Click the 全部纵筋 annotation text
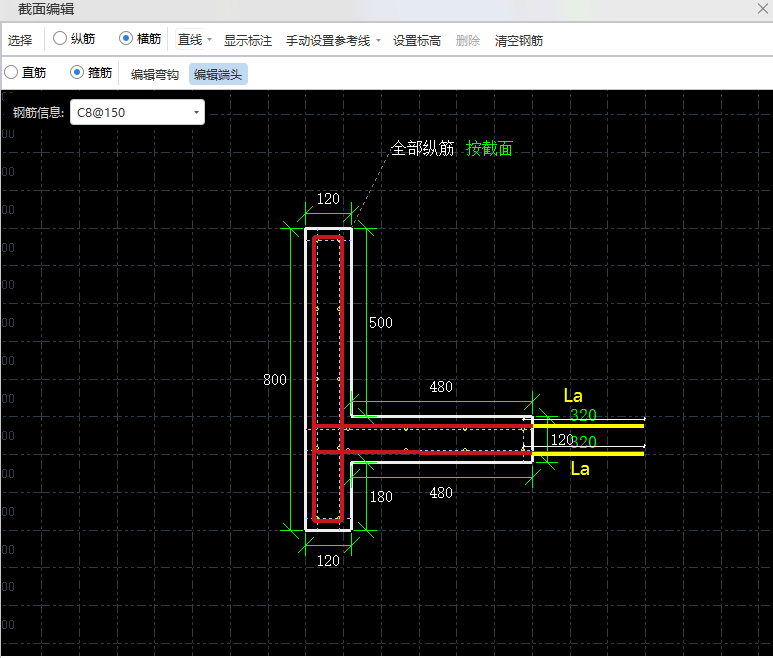This screenshot has width=773, height=658. point(422,148)
